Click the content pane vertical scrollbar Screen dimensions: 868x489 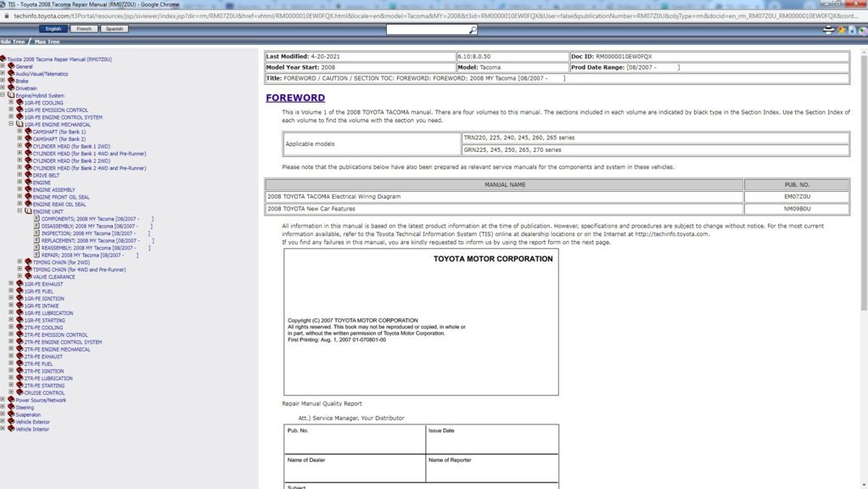[864, 183]
